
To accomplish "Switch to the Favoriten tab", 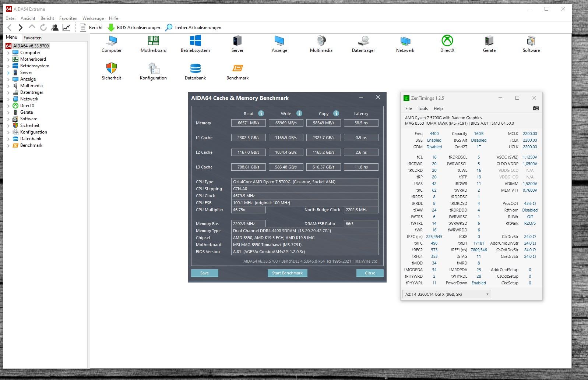I will point(32,38).
